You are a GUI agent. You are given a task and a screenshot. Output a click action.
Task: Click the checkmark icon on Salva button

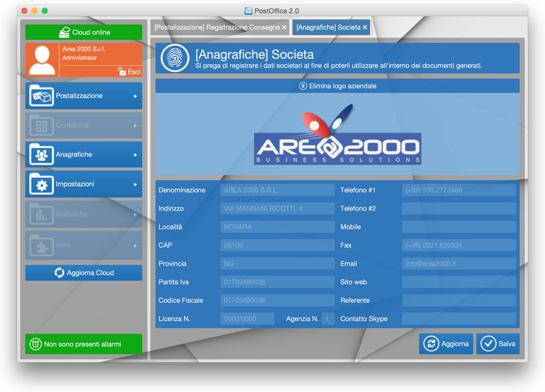click(x=488, y=344)
